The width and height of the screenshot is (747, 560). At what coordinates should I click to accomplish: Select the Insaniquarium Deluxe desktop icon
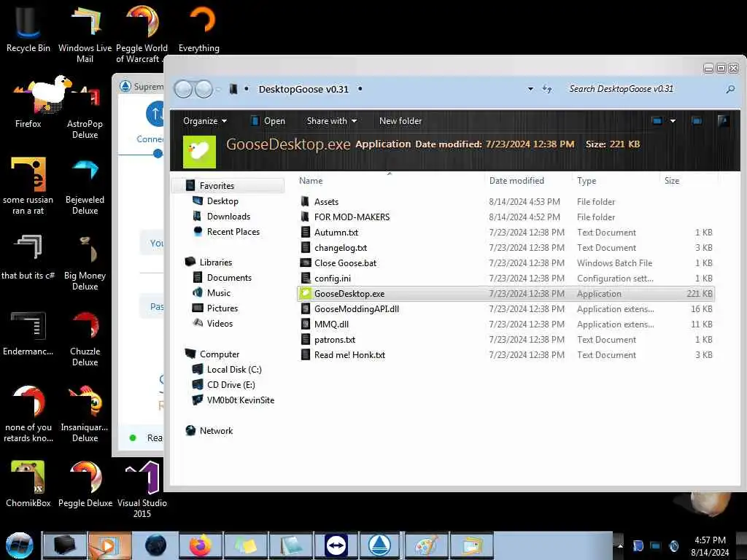(x=85, y=413)
